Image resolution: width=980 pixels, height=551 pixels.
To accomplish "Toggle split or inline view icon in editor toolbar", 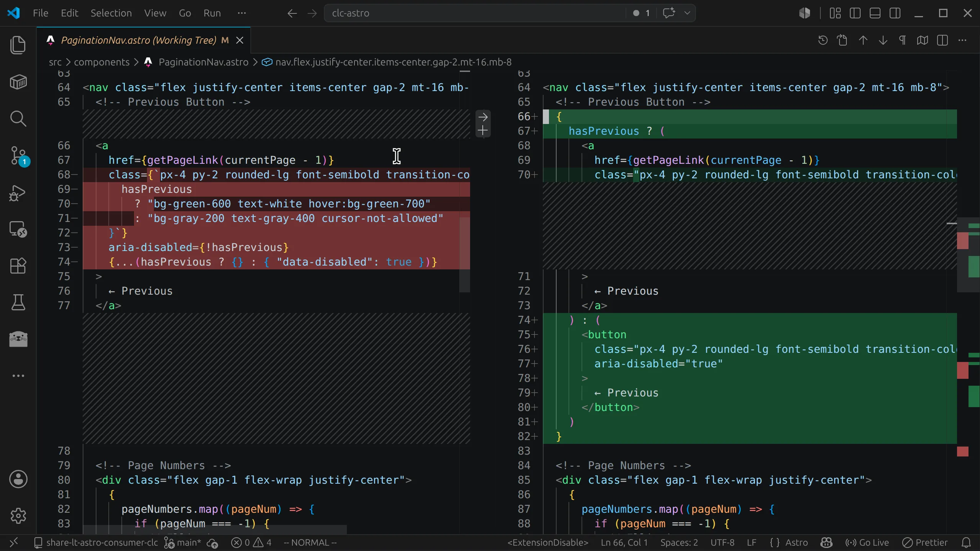I will 942,40.
